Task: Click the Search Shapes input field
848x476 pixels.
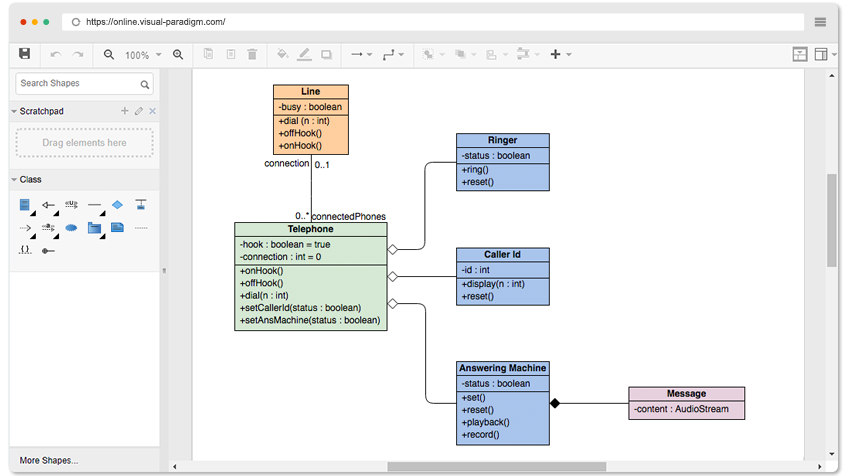Action: point(84,84)
